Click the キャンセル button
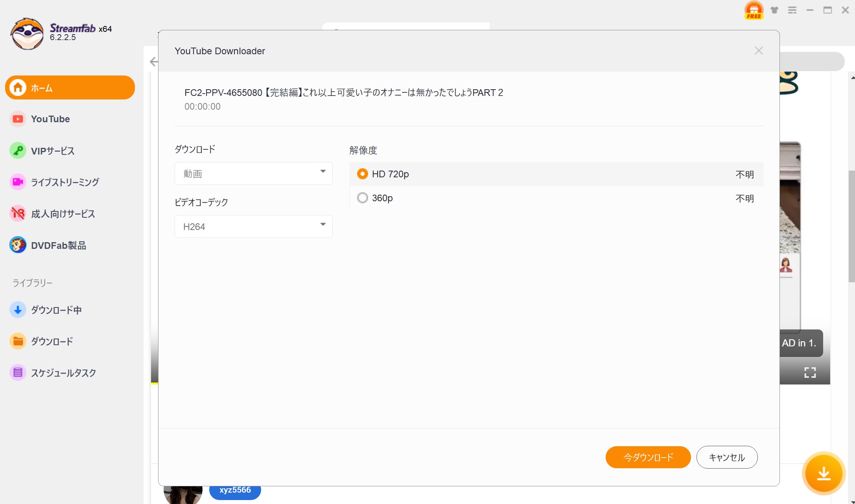This screenshot has width=855, height=504. (x=726, y=457)
